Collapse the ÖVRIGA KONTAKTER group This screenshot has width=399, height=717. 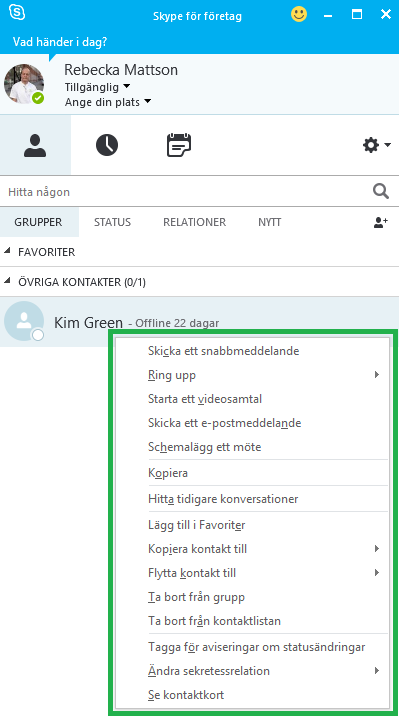click(x=7, y=281)
